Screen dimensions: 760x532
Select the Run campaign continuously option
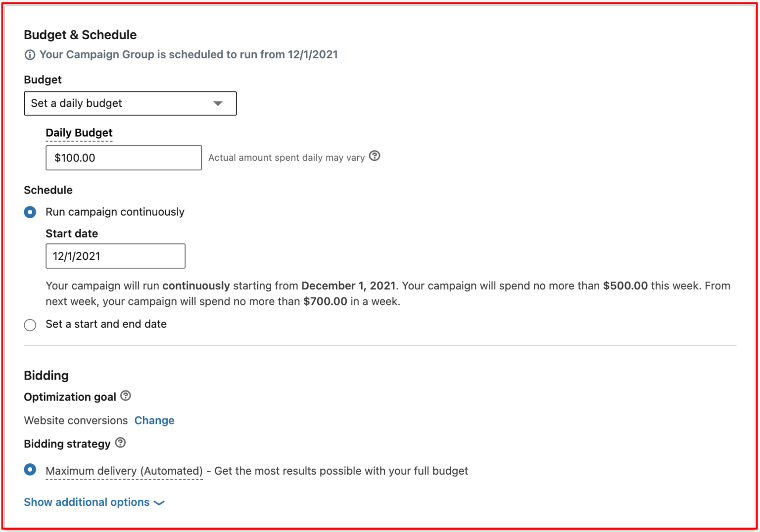30,212
